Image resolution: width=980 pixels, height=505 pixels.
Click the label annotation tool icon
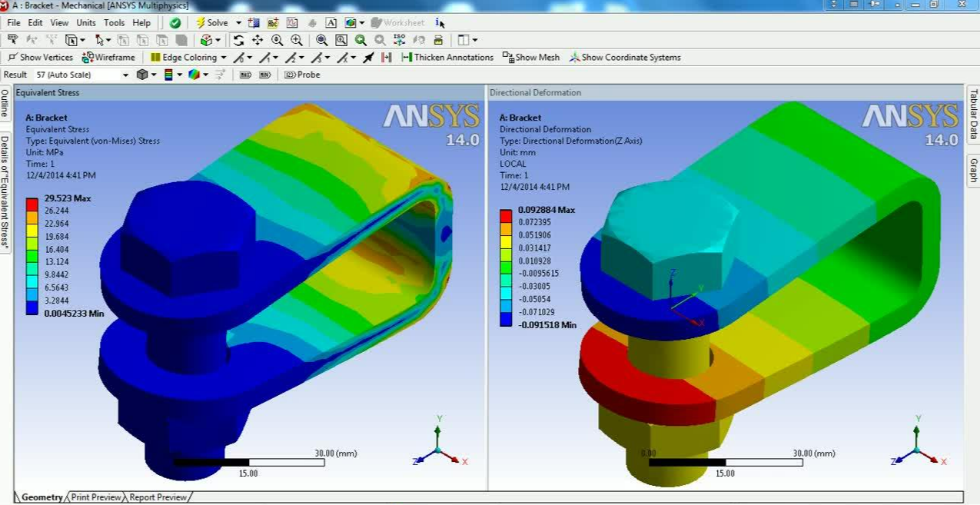coord(12,40)
